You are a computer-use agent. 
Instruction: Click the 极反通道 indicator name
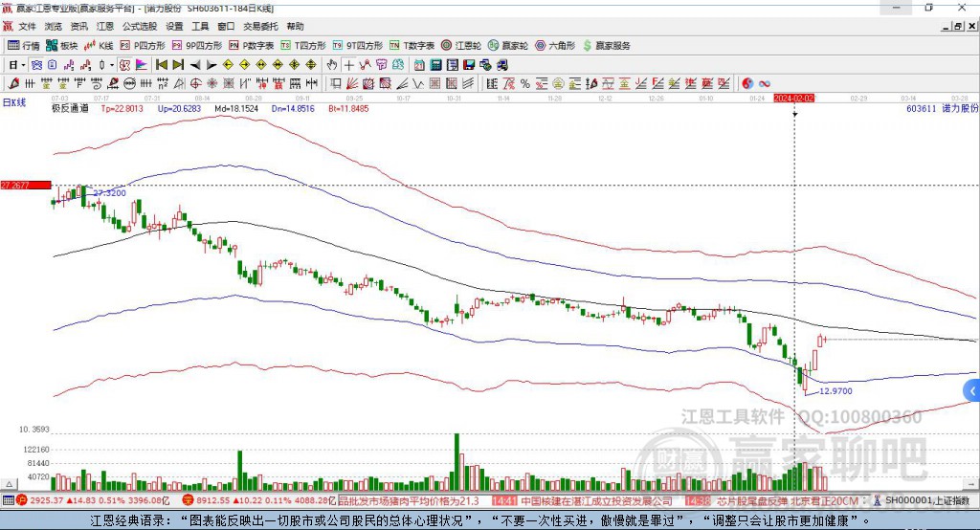[70, 108]
